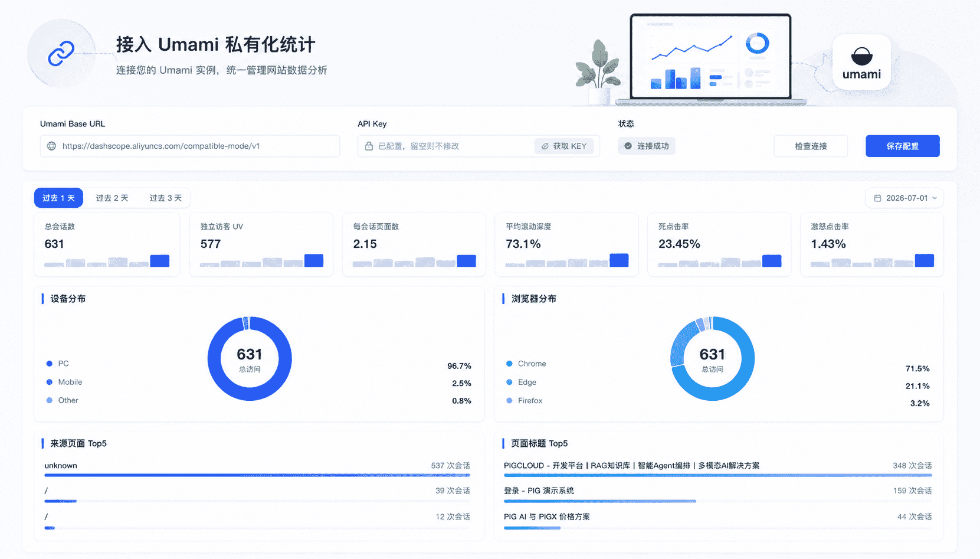The image size is (980, 559).
Task: Click the 348 次会话 count
Action: click(912, 466)
